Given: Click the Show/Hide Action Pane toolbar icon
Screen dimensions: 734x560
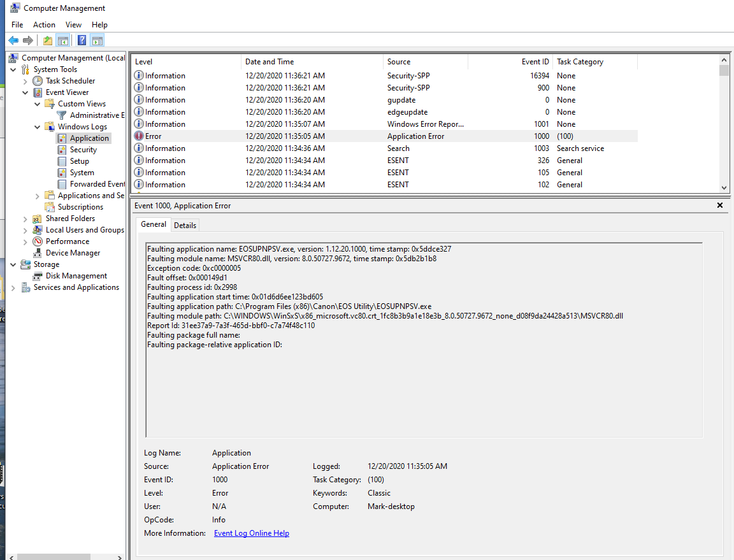Looking at the screenshot, I should 97,39.
